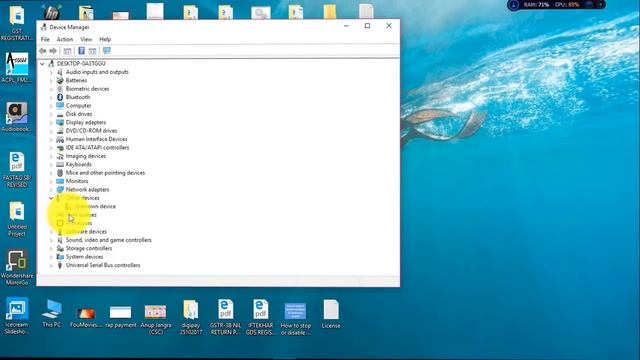Expand Sound, video and game controllers arrow
The height and width of the screenshot is (360, 640).
(x=51, y=240)
